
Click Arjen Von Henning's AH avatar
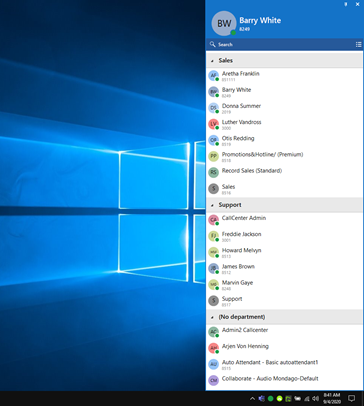[x=213, y=348]
